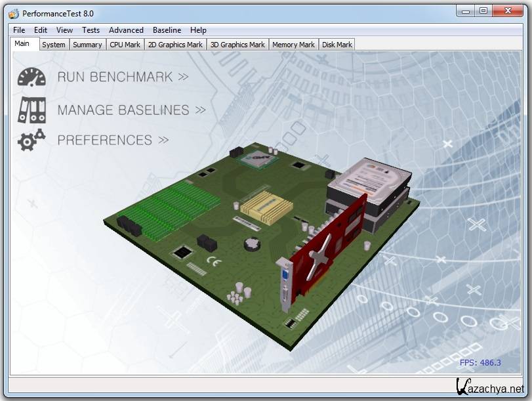Switch to the System tab
The width and height of the screenshot is (532, 401).
(53, 45)
